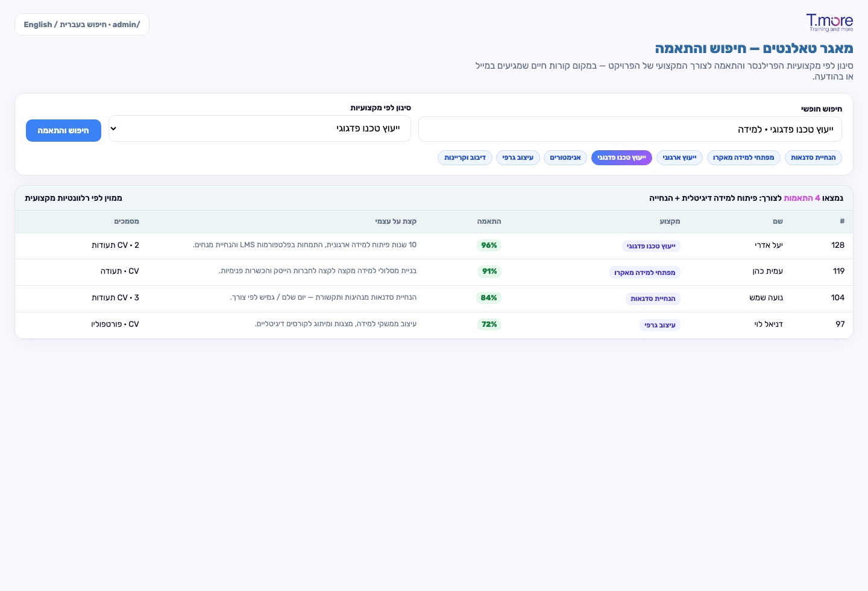The width and height of the screenshot is (868, 591).
Task: Select candidate name עמית כהן
Action: [767, 271]
